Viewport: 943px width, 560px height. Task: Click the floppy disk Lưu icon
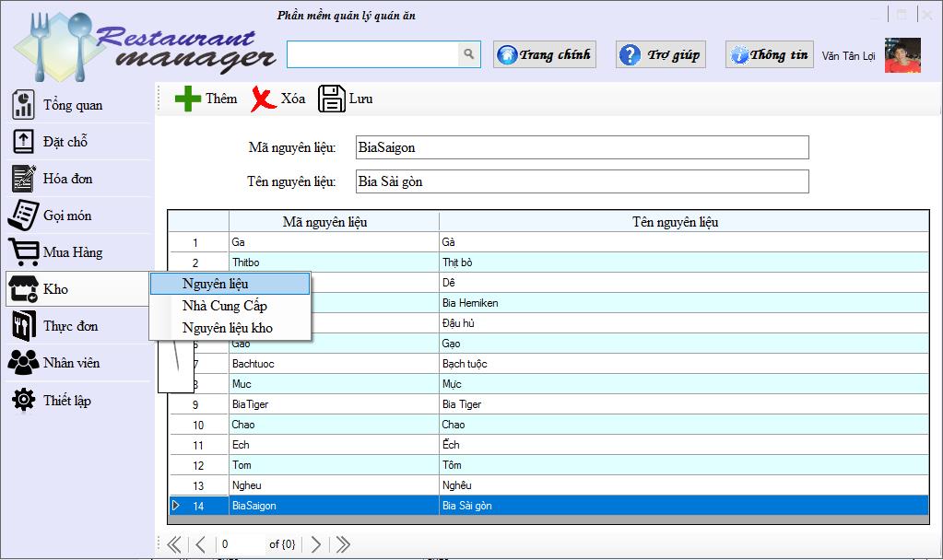[331, 99]
